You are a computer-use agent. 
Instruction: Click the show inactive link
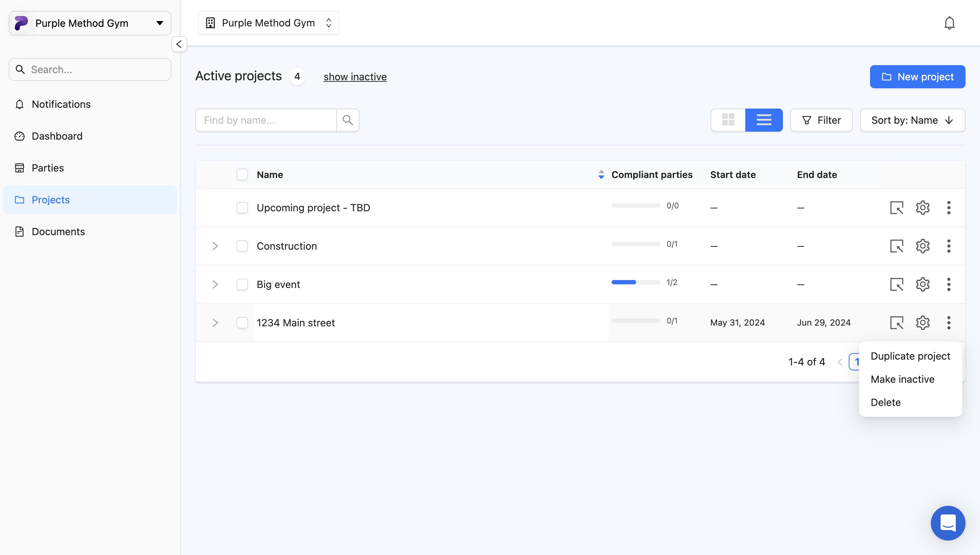(355, 77)
